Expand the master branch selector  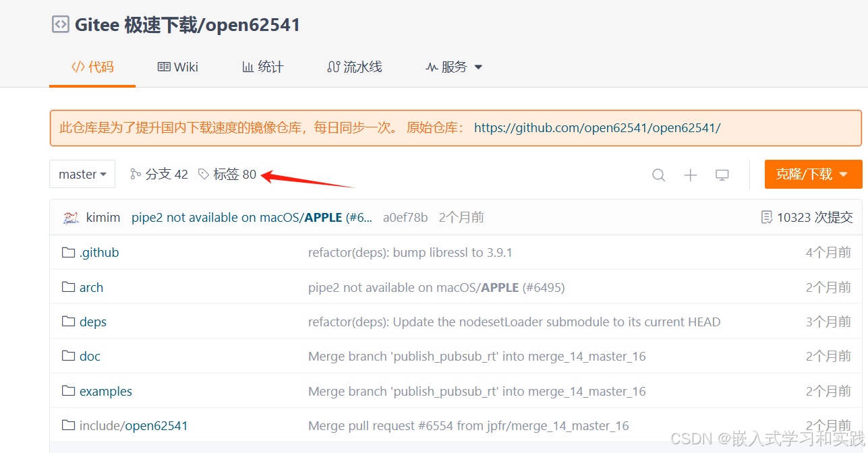click(82, 174)
